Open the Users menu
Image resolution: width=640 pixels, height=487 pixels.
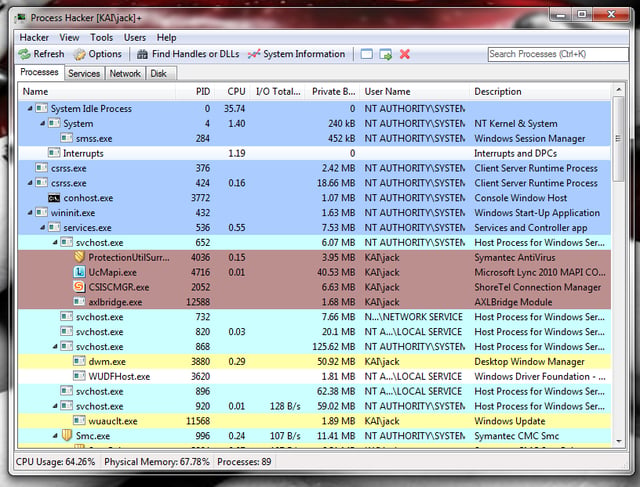pyautogui.click(x=135, y=38)
